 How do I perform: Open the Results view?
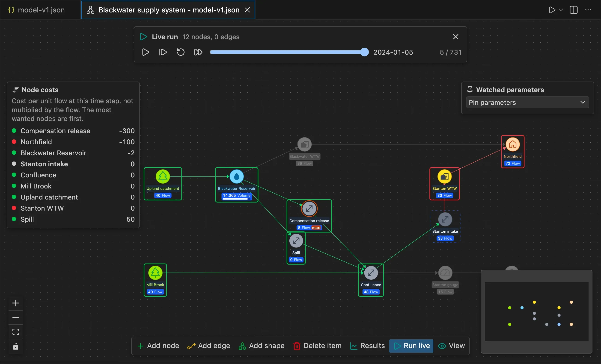(367, 346)
